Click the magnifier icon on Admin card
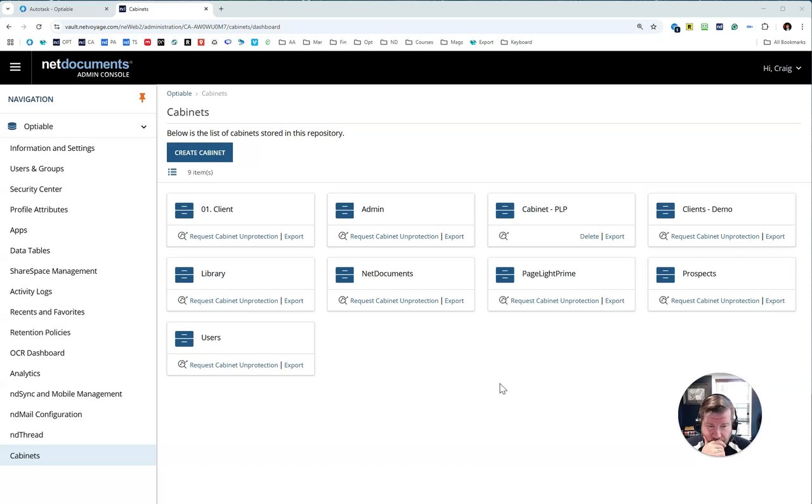 [343, 236]
